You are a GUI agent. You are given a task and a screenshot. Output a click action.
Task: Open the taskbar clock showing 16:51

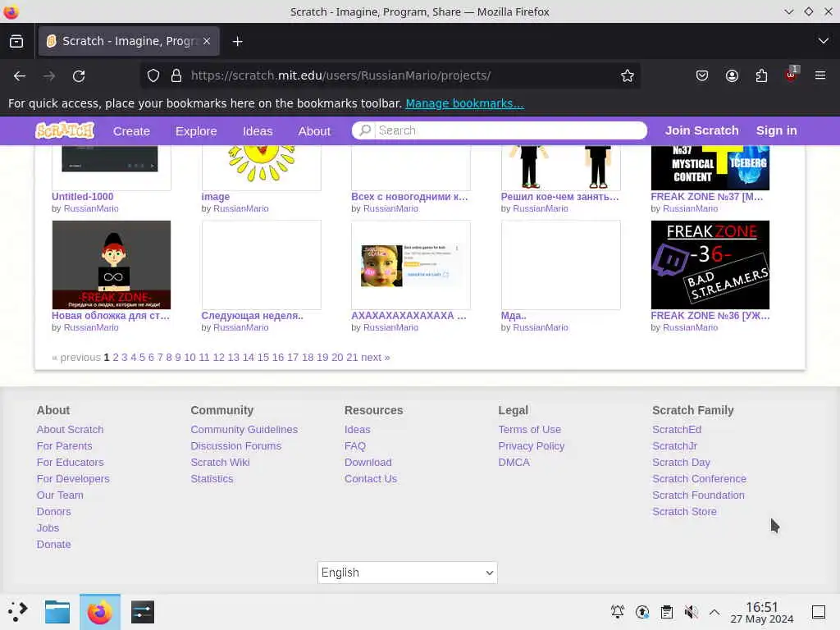coord(762,612)
